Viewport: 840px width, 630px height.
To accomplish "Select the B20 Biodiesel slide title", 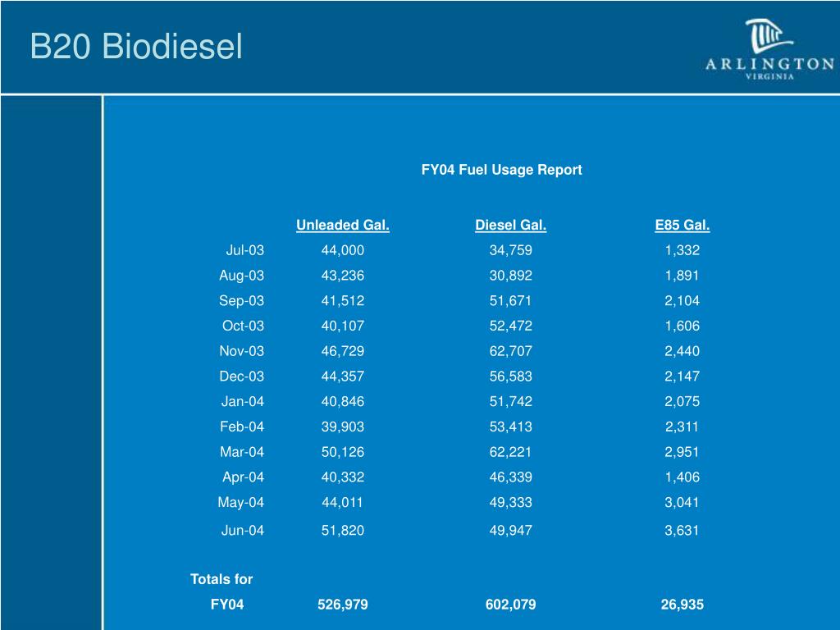I will click(137, 46).
